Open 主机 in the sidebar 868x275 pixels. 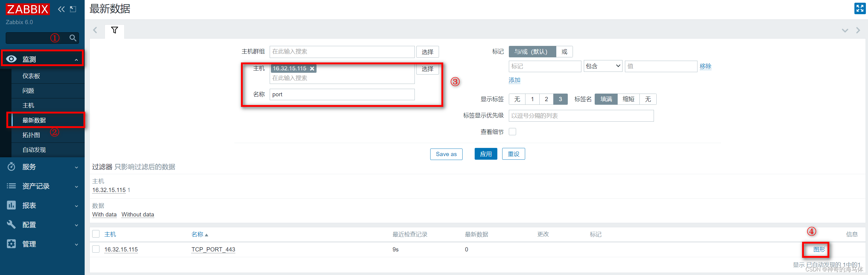point(28,105)
